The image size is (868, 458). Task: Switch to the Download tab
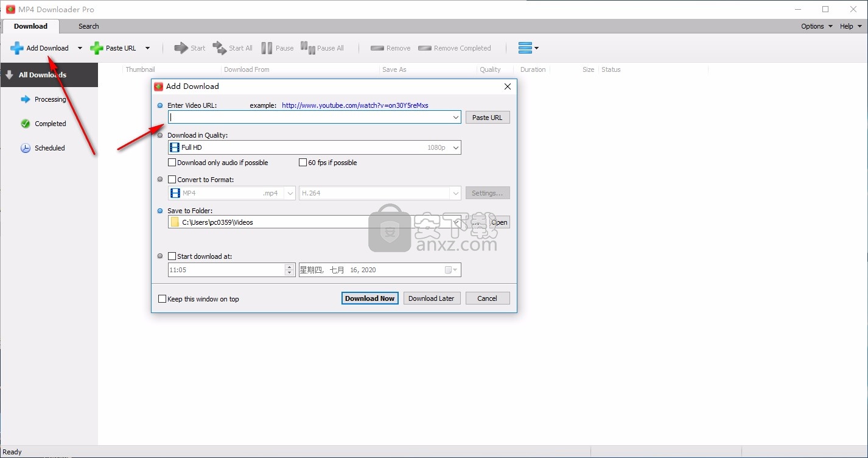point(30,26)
